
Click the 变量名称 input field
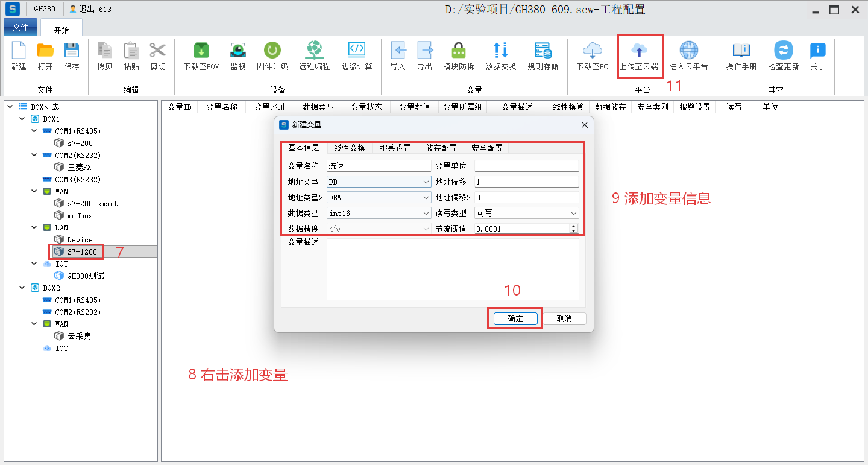[x=379, y=166]
